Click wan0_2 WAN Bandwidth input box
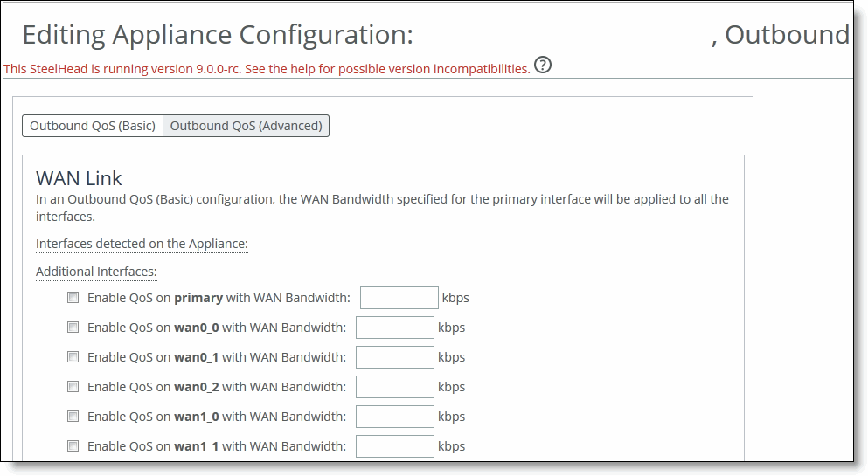 [395, 387]
